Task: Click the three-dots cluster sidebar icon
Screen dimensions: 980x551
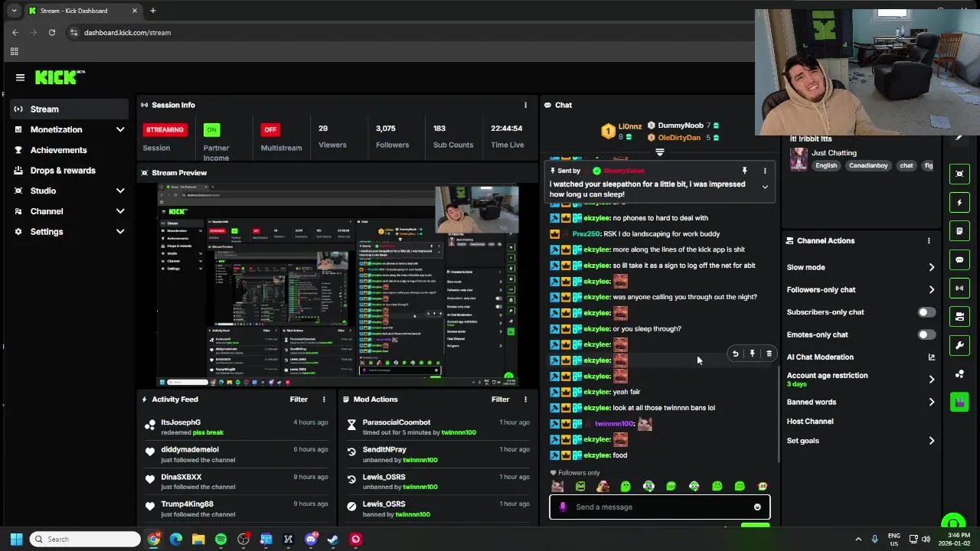Action: click(960, 373)
